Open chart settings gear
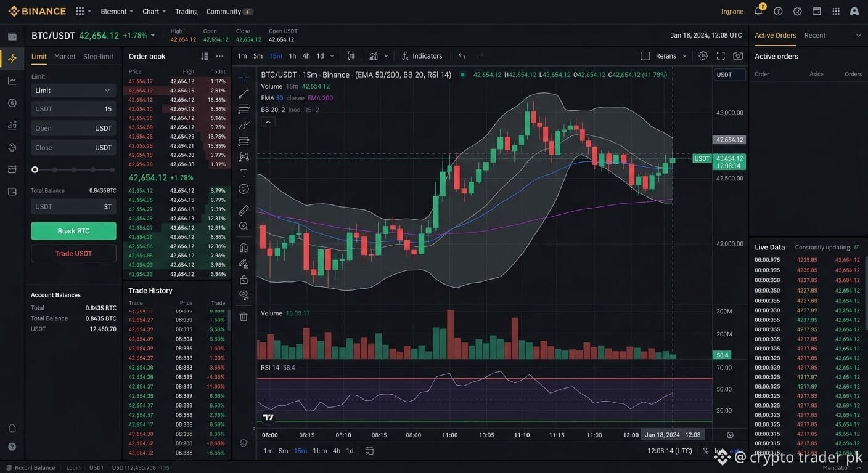The width and height of the screenshot is (868, 473). click(x=703, y=56)
